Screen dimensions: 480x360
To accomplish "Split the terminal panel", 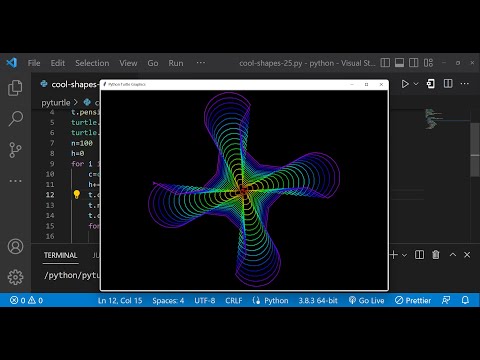I will (x=419, y=255).
